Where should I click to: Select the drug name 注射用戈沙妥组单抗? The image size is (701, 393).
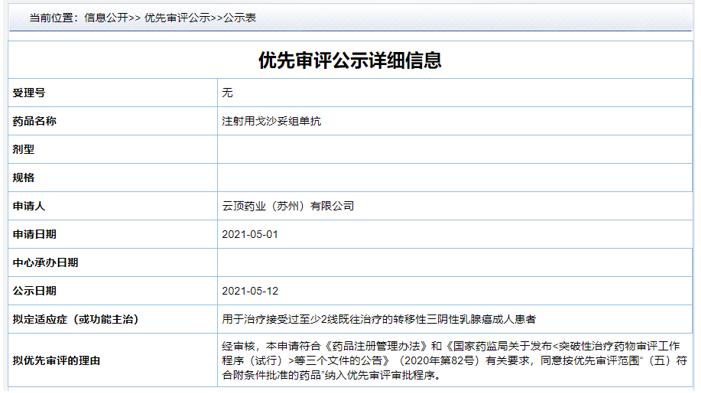[271, 121]
